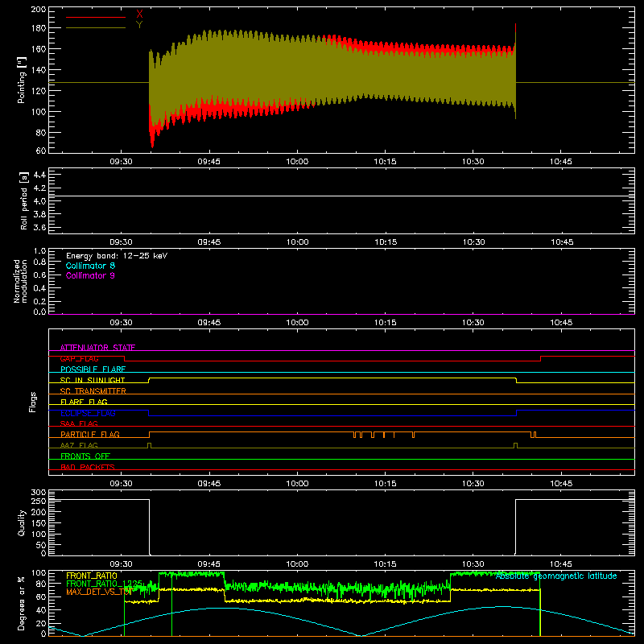Click the olive Y legend label
This screenshot has height=644, width=644.
(139, 25)
